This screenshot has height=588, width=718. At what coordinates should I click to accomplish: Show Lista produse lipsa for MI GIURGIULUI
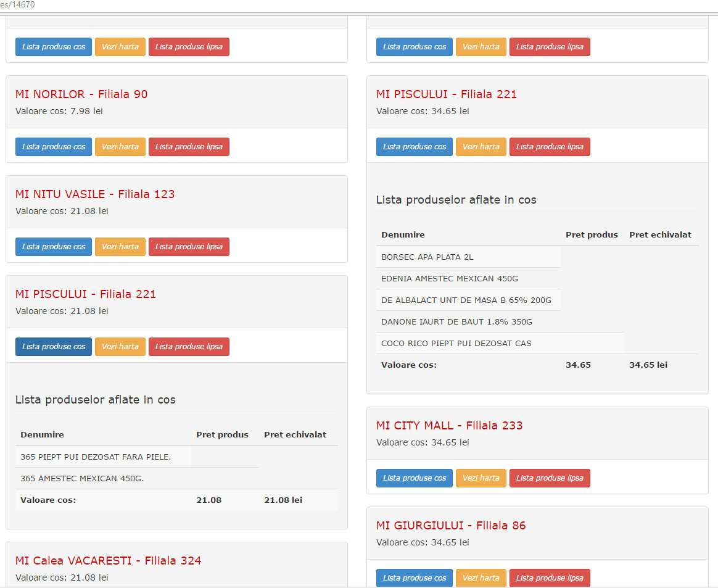click(550, 578)
